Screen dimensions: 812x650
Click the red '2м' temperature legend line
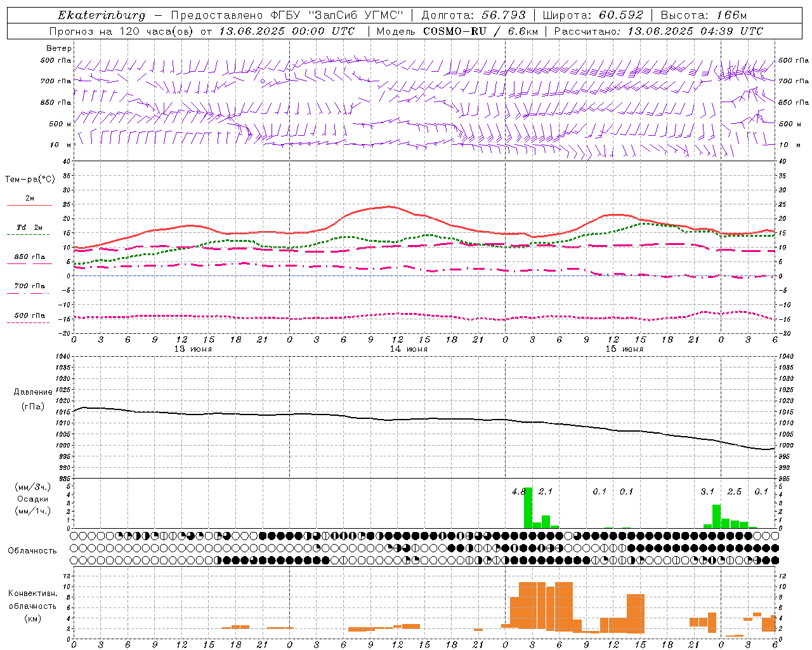tap(29, 206)
